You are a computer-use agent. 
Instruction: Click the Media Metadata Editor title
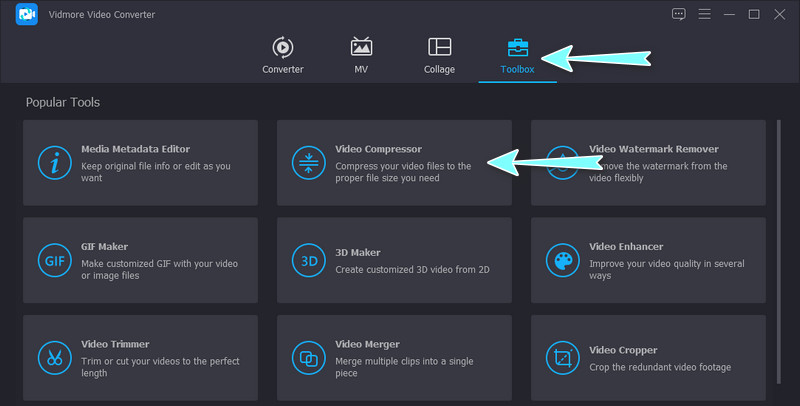(135, 149)
